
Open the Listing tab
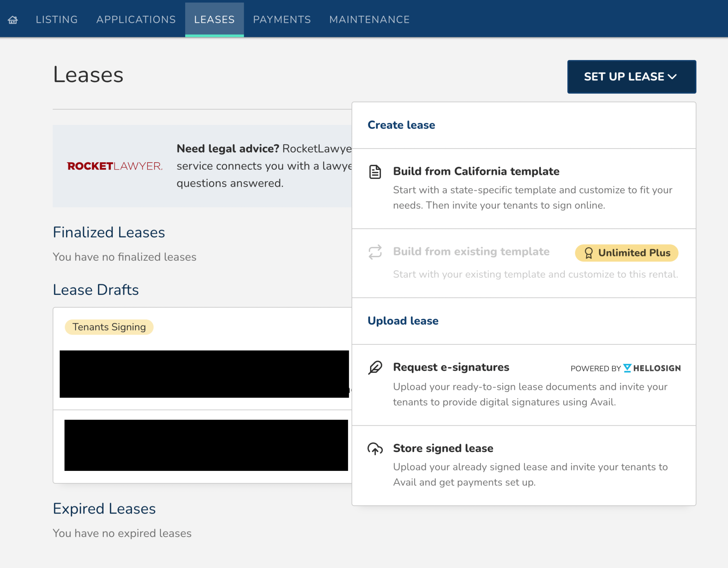tap(57, 20)
